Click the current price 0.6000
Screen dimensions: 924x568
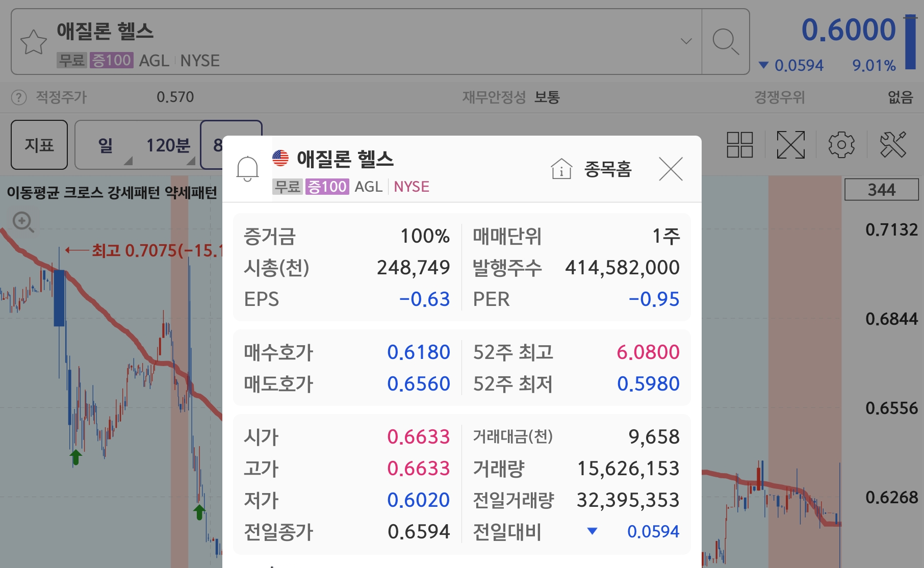click(849, 30)
